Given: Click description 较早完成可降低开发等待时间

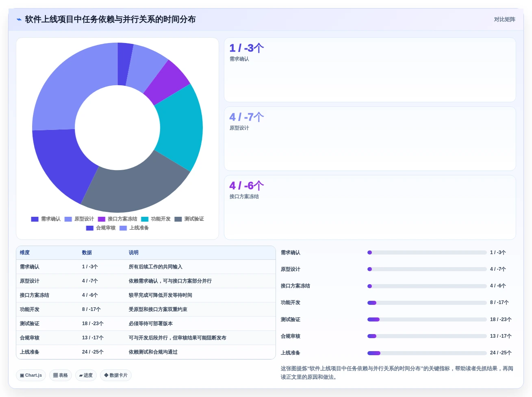Looking at the screenshot, I should point(161,295).
